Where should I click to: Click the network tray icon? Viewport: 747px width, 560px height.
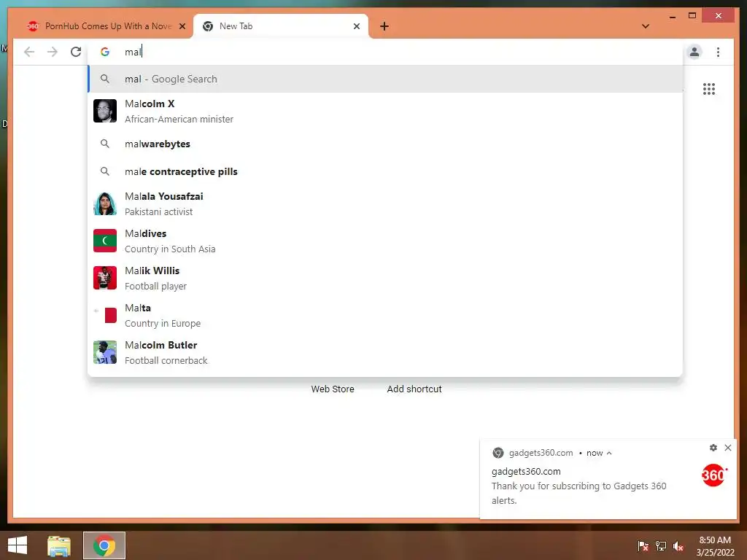(661, 546)
